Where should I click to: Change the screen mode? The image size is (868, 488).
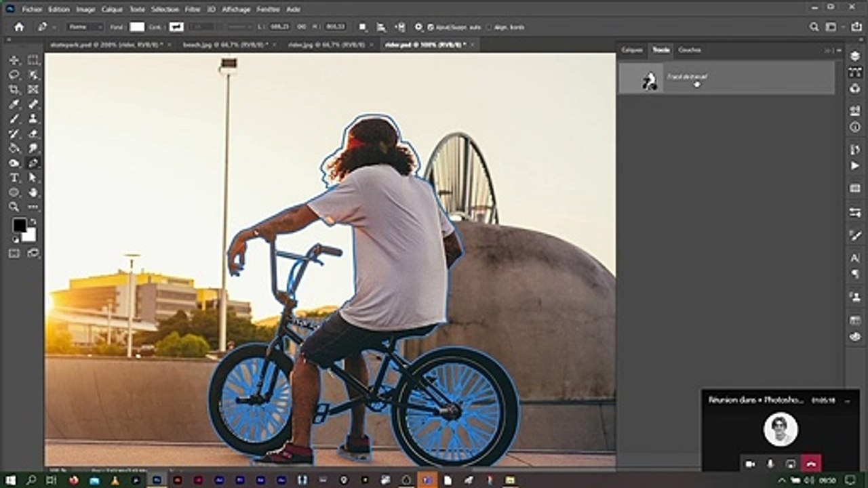coord(33,253)
